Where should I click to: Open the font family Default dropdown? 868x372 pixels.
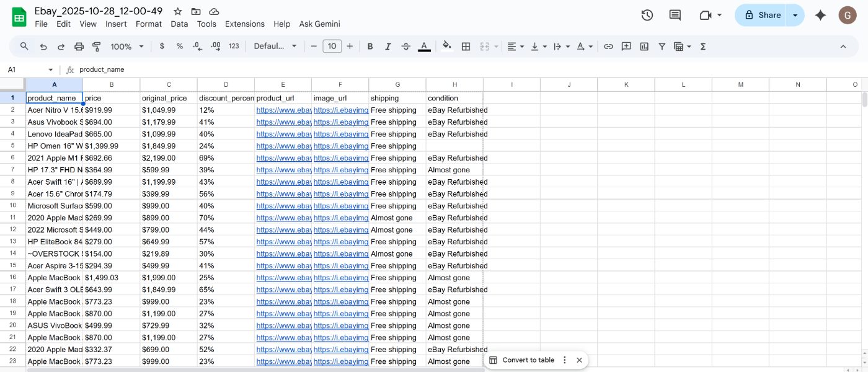(x=275, y=46)
